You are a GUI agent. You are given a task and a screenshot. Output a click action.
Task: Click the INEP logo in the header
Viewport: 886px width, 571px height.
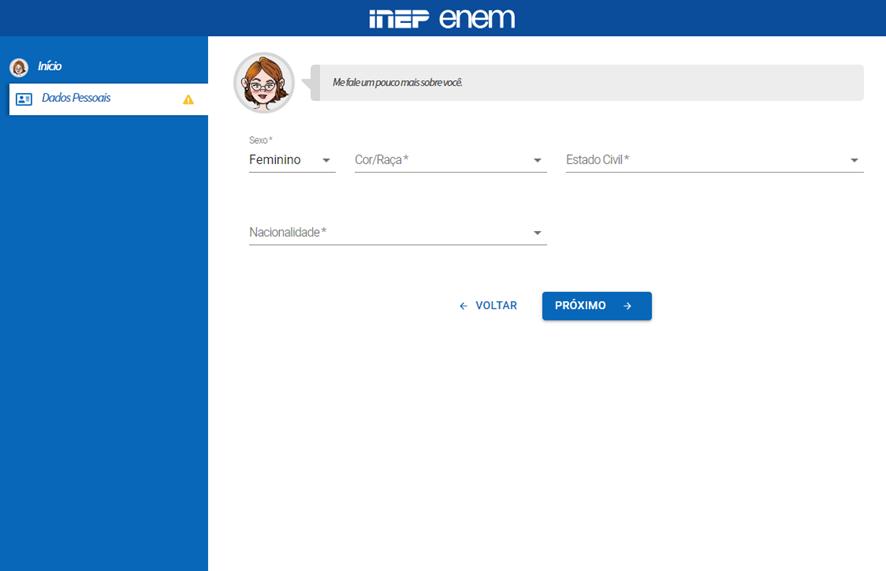(399, 19)
